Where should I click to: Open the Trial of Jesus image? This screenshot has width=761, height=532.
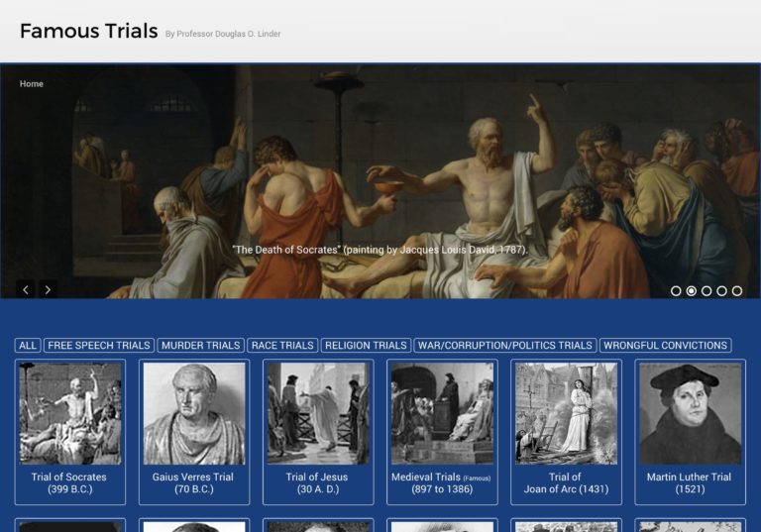(318, 413)
